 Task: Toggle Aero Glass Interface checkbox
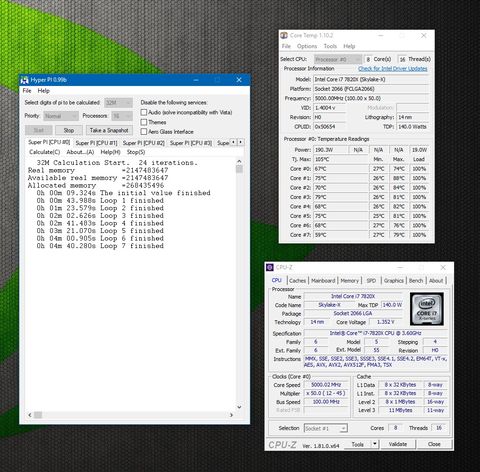pos(144,132)
